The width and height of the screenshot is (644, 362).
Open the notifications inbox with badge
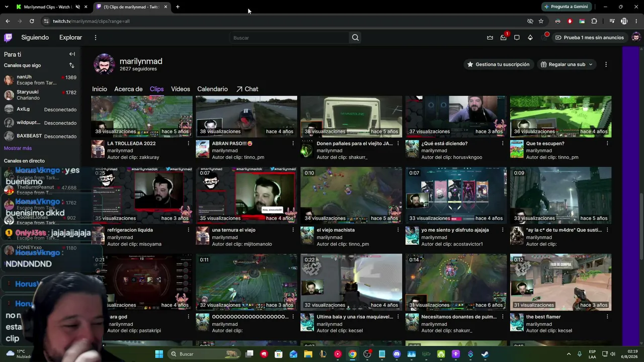click(503, 38)
